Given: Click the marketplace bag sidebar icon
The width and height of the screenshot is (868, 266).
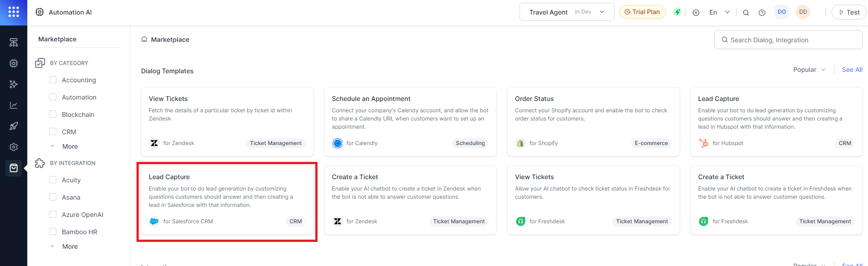Looking at the screenshot, I should click(14, 168).
